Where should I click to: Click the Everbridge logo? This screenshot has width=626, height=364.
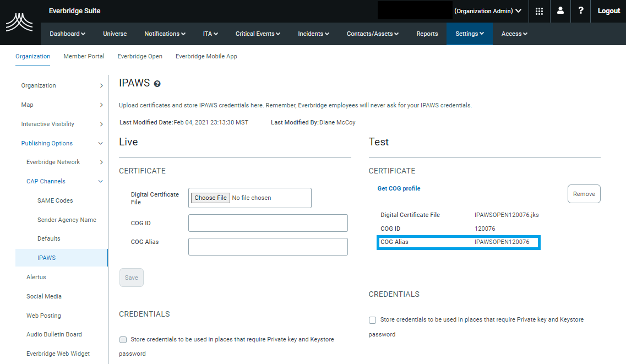(19, 23)
